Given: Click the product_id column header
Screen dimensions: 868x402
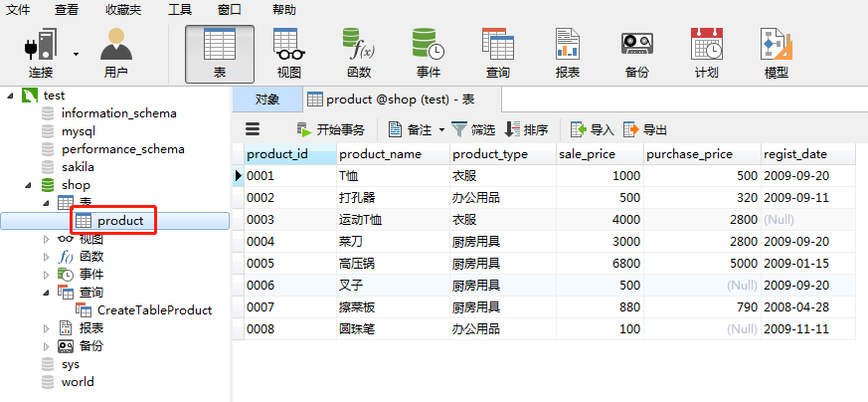Looking at the screenshot, I should [x=290, y=154].
